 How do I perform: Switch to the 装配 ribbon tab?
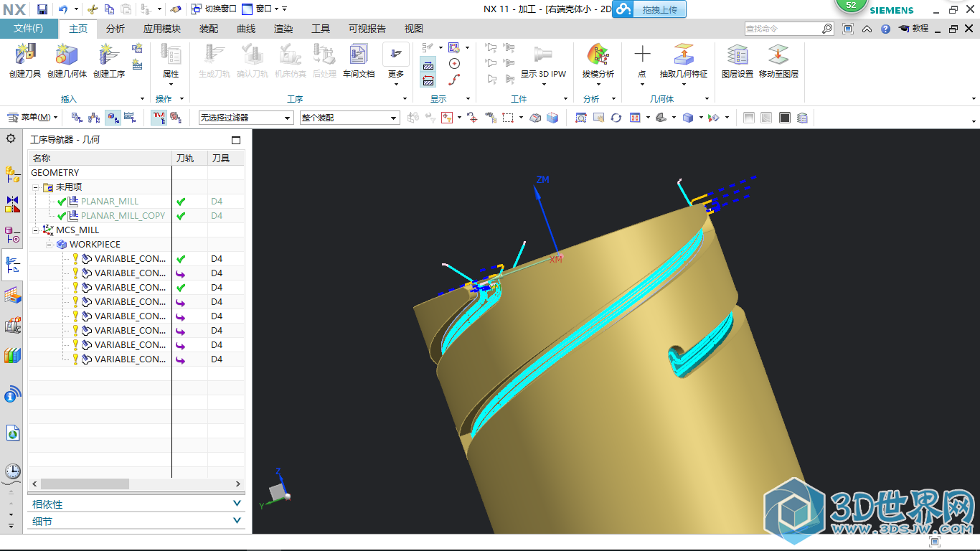coord(209,29)
